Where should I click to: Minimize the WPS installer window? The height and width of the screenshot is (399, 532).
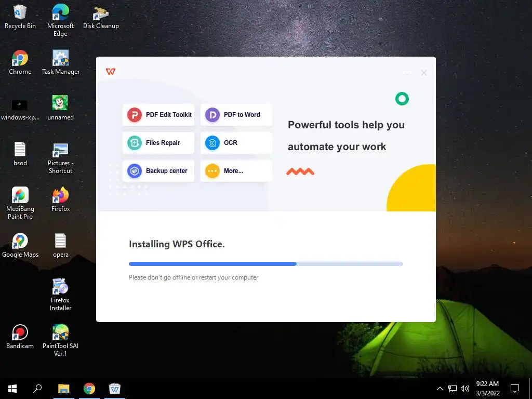(x=407, y=73)
